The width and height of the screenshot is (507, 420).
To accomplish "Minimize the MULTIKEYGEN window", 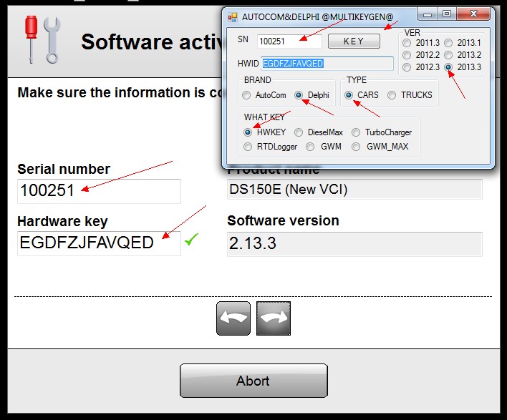I will click(428, 14).
